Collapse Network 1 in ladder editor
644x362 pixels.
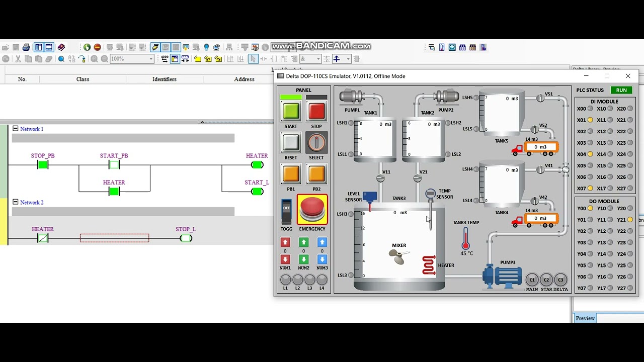15,129
